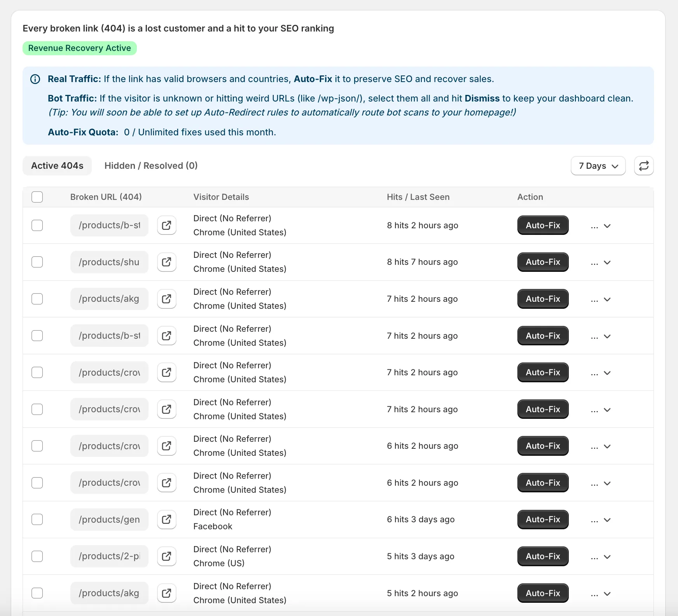Click '8 hits 7 hours ago' cell
Screen dimensions: 678x616
point(423,262)
